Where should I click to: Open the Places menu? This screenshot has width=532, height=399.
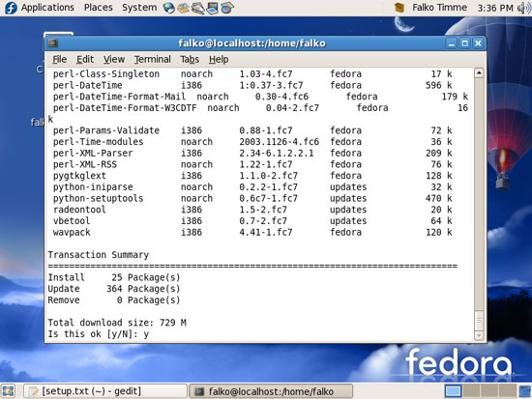point(99,8)
